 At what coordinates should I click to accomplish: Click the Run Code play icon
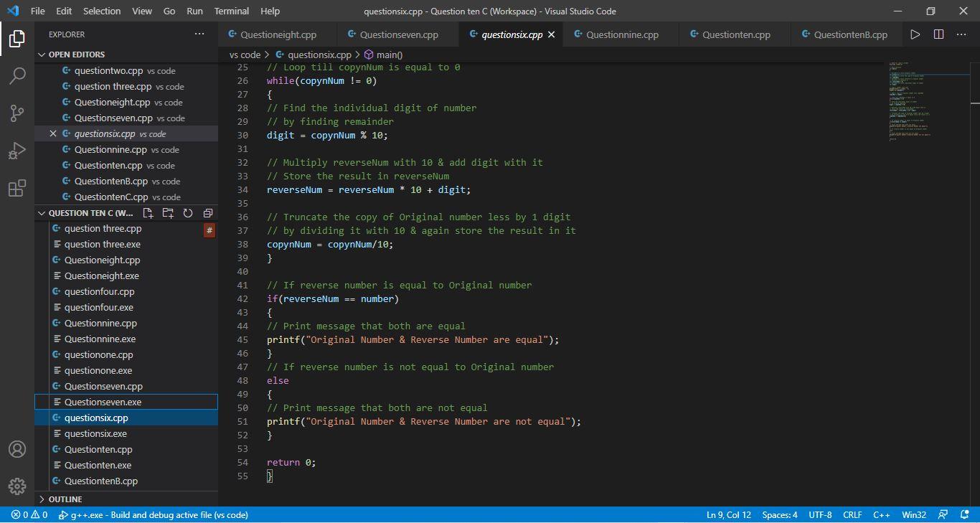tap(915, 34)
